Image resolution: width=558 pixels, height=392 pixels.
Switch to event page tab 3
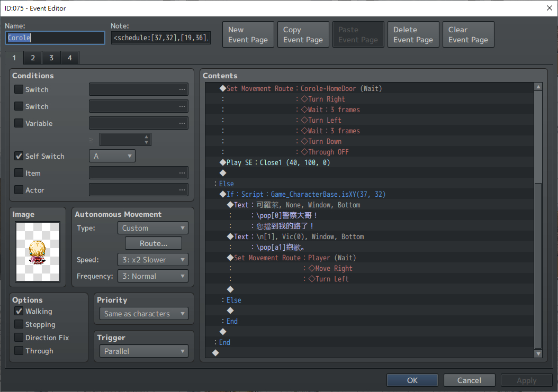click(51, 58)
